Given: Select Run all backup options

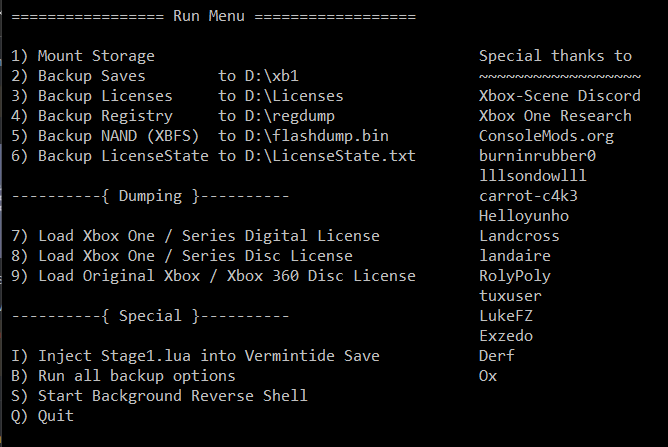Looking at the screenshot, I should click(x=123, y=377).
